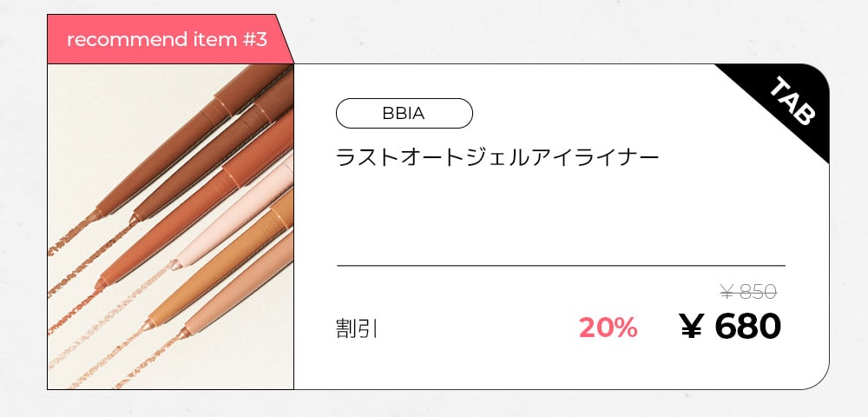Viewport: 868px width, 417px height.
Task: Click the horizontal divider line above the price
Action: coord(560,265)
